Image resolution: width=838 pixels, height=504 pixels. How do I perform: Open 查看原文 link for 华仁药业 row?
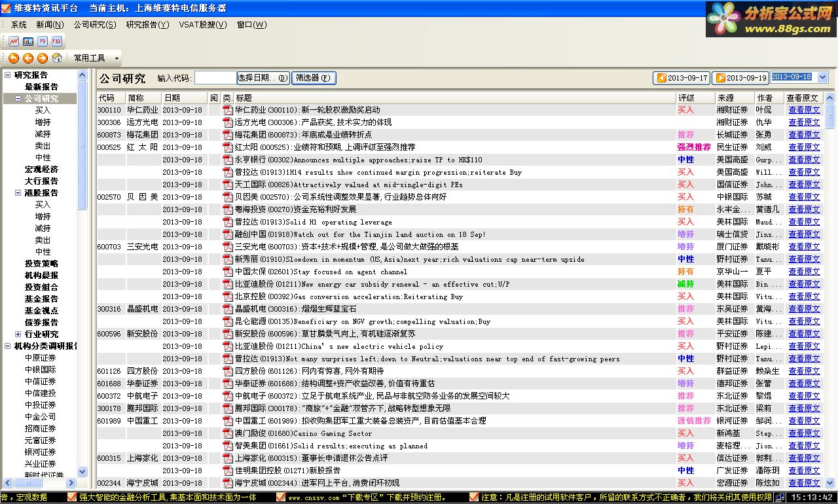804,110
